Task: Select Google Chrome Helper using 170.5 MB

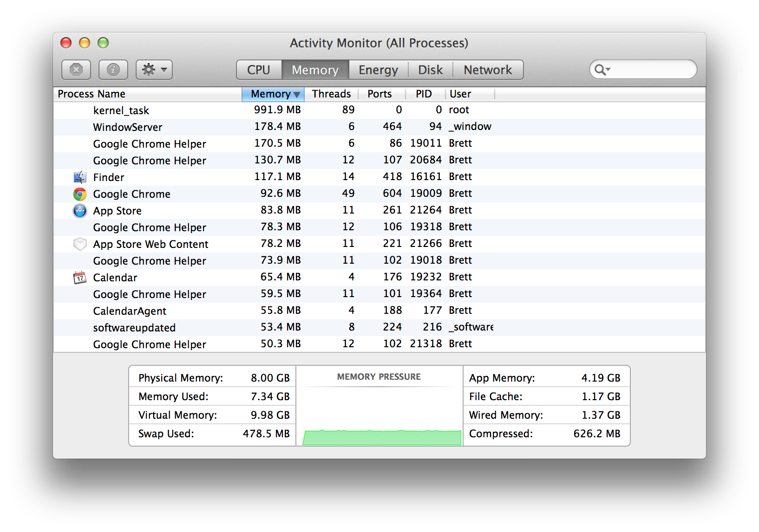Action: pos(379,144)
